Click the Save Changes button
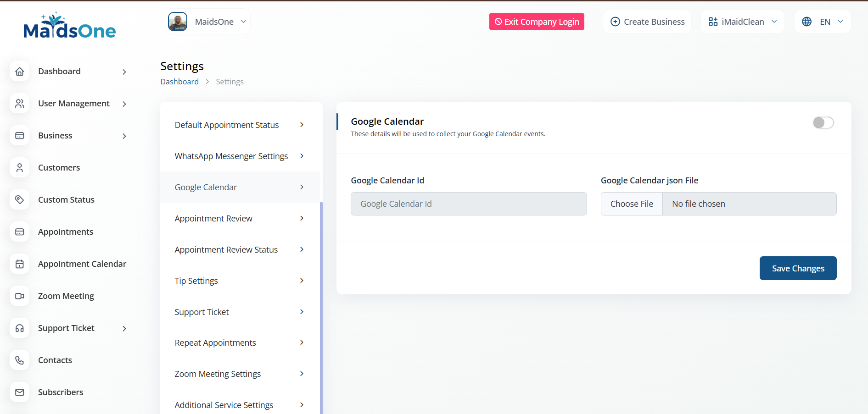This screenshot has height=414, width=868. [x=798, y=268]
